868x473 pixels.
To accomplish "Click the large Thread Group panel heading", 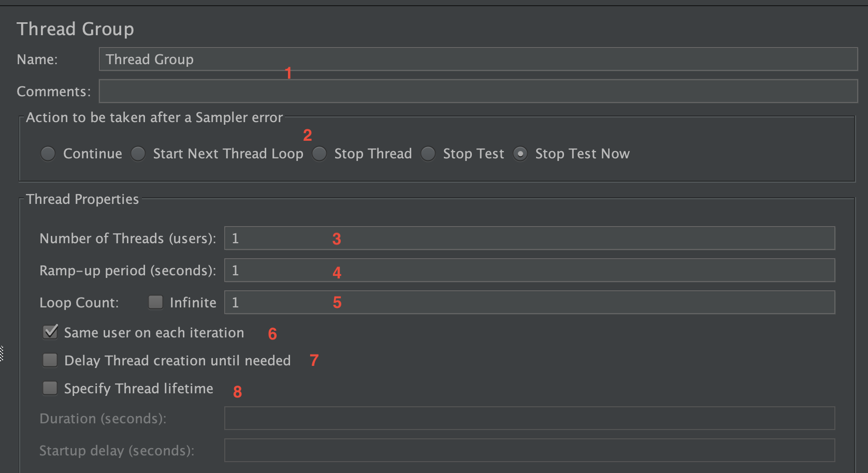I will coord(76,29).
